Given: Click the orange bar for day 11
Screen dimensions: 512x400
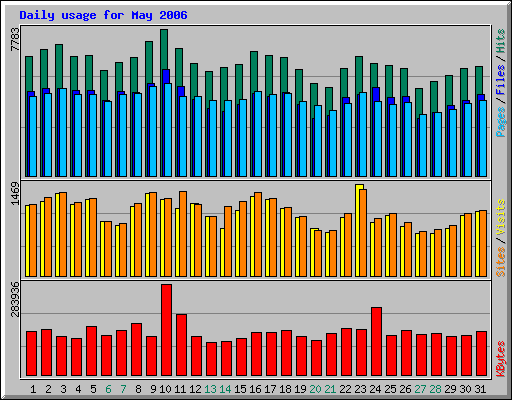Looking at the screenshot, I should (183, 234).
